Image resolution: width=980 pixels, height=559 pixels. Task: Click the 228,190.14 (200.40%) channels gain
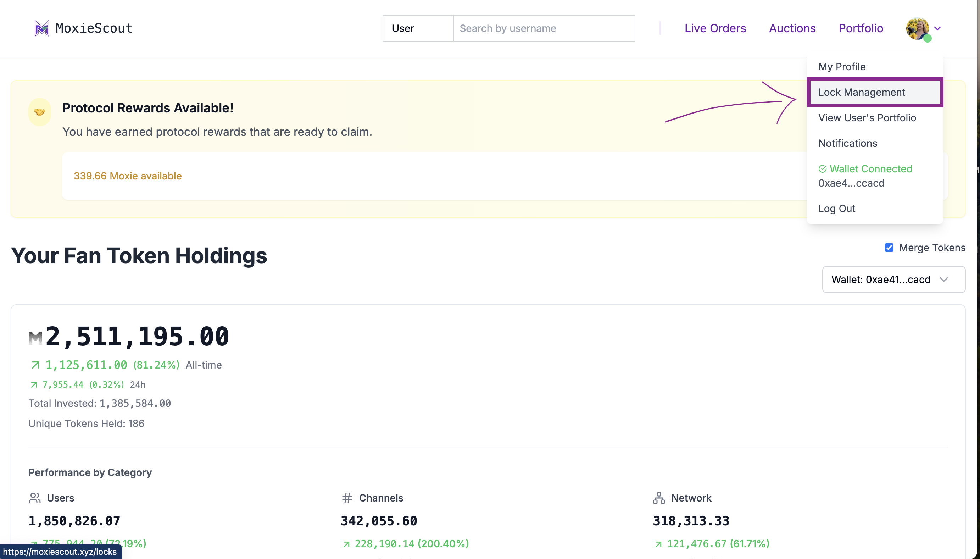412,544
